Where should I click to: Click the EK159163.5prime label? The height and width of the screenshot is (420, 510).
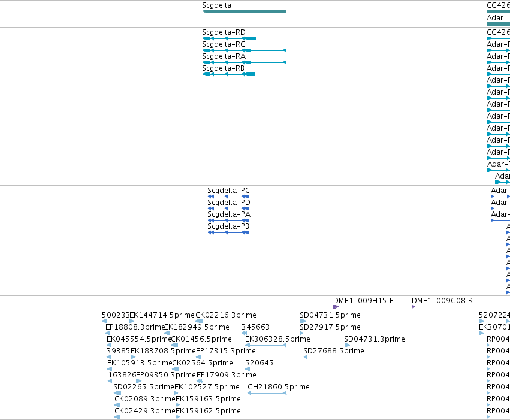[208, 399]
